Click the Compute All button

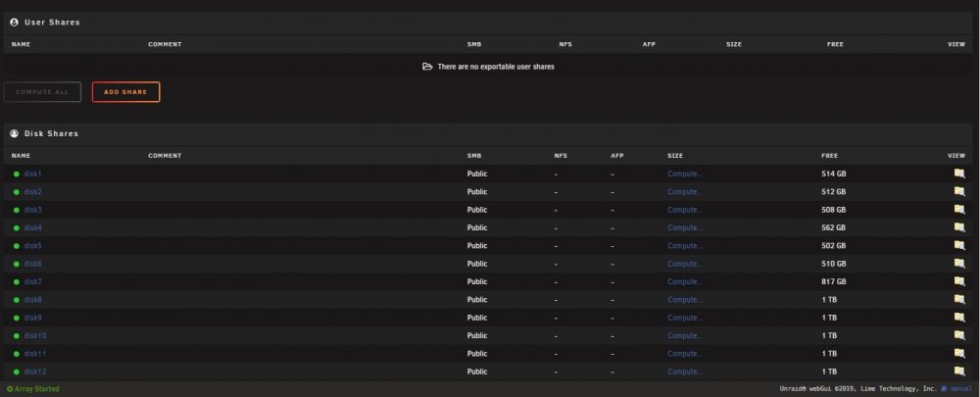42,92
